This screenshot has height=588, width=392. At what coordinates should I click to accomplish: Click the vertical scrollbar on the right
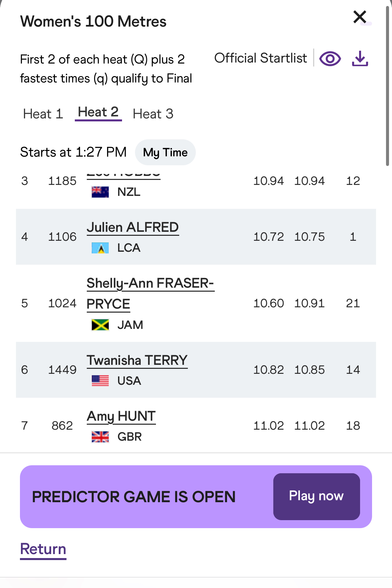(x=387, y=86)
